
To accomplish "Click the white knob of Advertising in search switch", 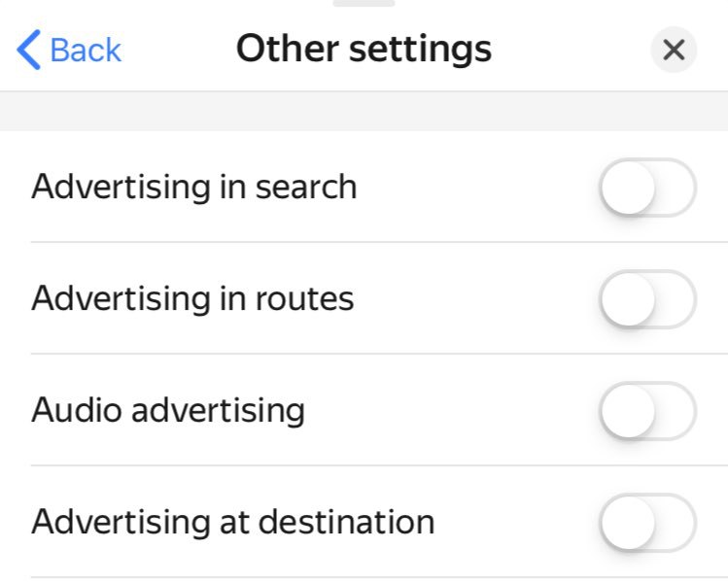I will point(628,187).
